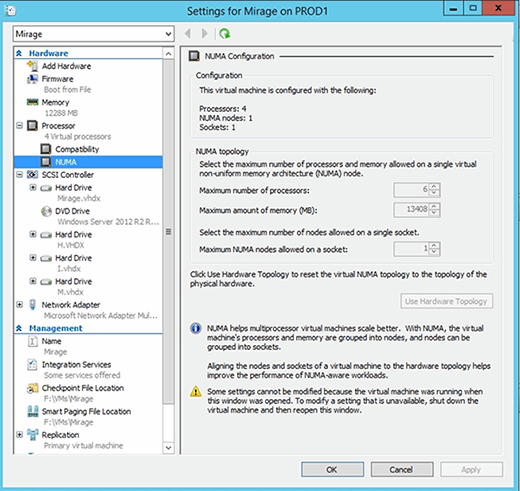
Task: Expand the Network Adapter node
Action: point(20,305)
